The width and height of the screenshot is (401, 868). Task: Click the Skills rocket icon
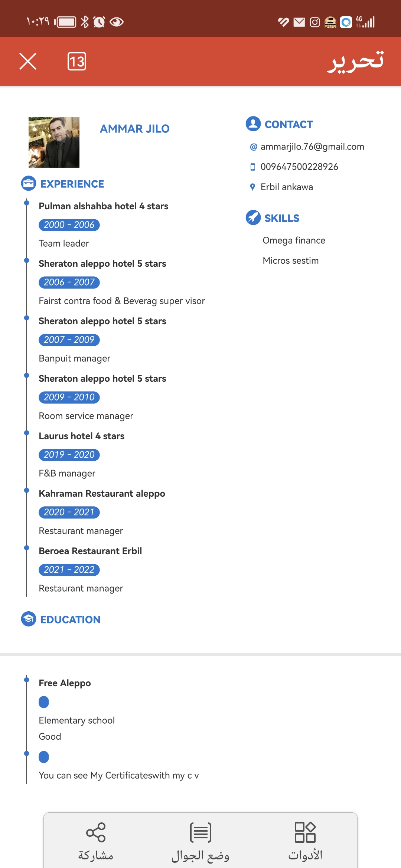pos(253,218)
